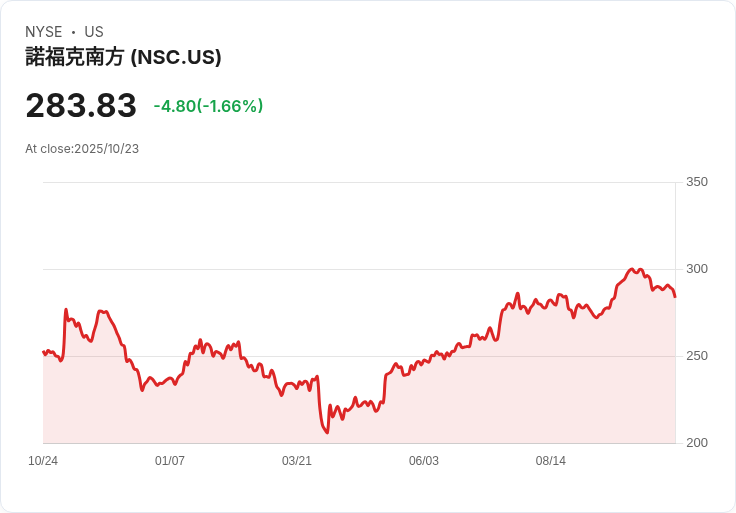Click the 300 y-axis value label
Image resolution: width=736 pixels, height=513 pixels.
pos(697,269)
